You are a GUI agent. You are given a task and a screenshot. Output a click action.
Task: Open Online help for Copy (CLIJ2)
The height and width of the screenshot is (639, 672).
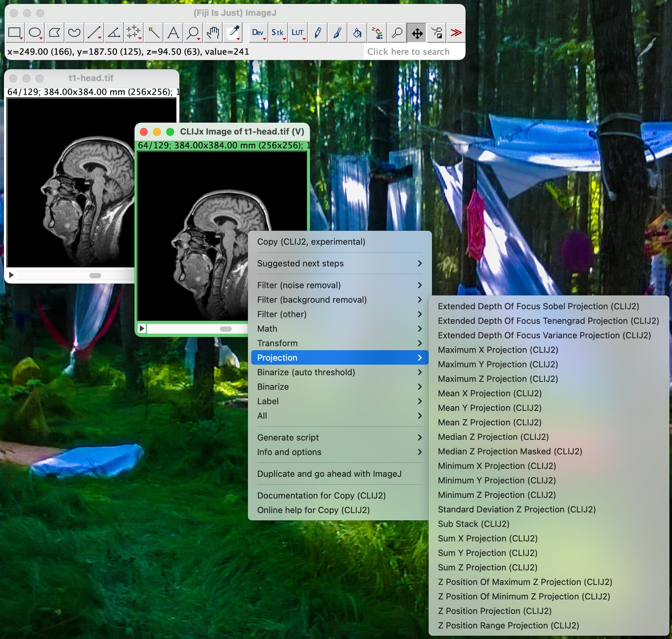tap(313, 510)
